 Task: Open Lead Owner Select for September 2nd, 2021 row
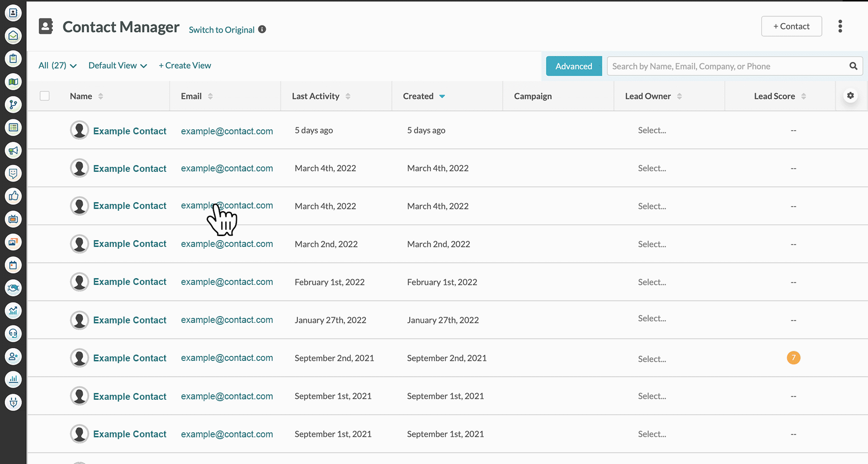pos(652,359)
